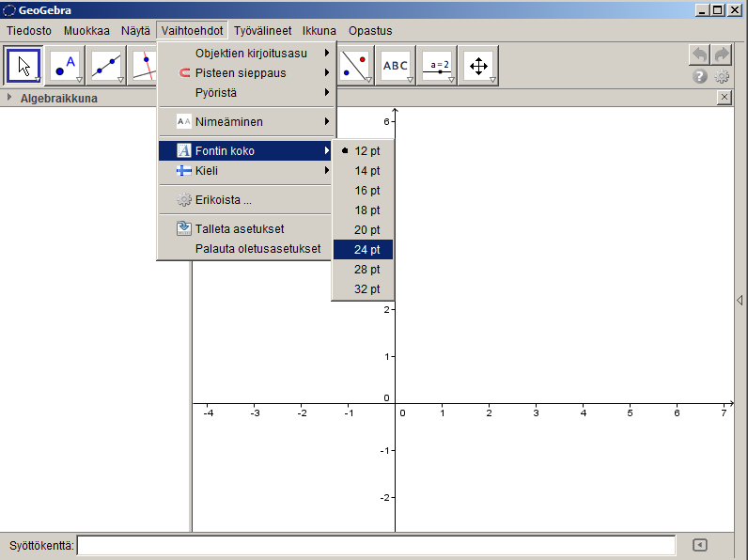Open Objektien kirjoitusasu submenu
This screenshot has height=560, width=748.
click(245, 53)
